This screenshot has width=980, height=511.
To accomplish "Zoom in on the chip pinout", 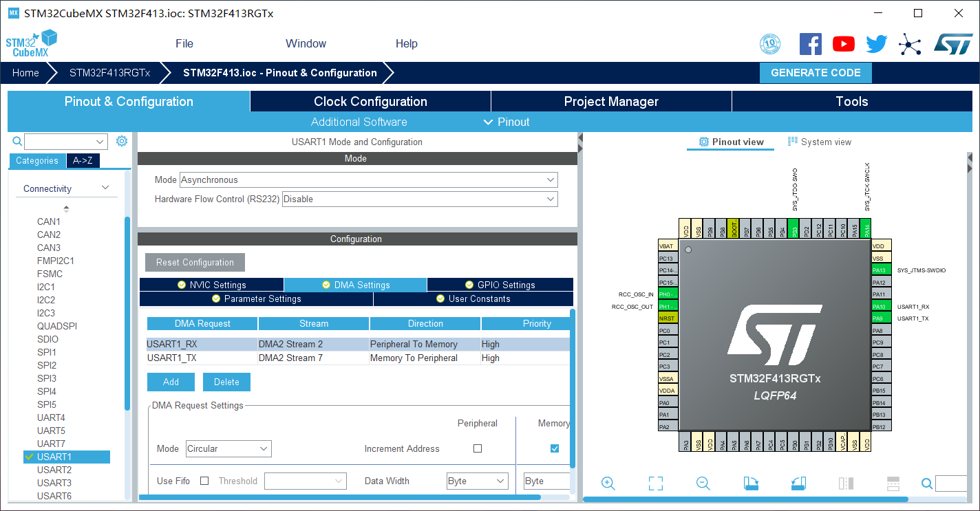I will point(608,483).
